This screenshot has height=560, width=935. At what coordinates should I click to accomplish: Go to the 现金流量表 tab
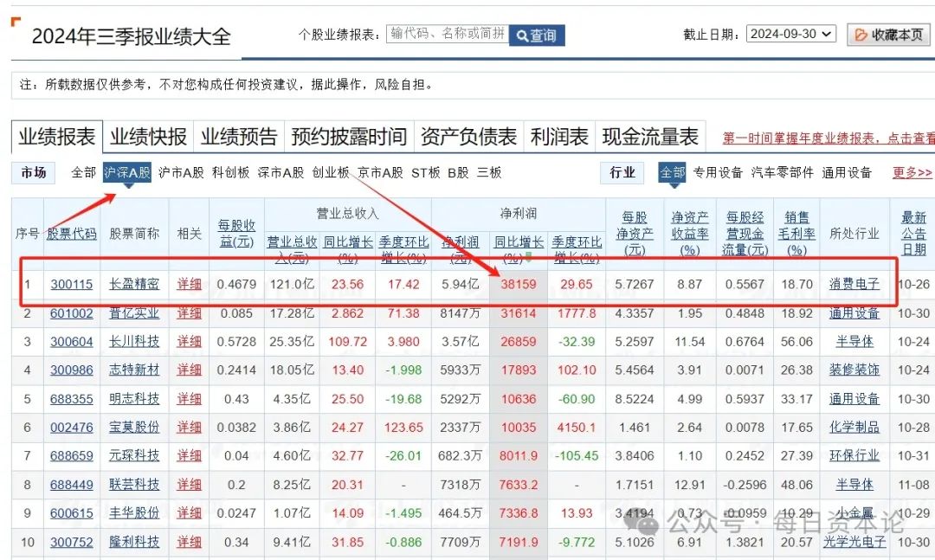tap(650, 137)
